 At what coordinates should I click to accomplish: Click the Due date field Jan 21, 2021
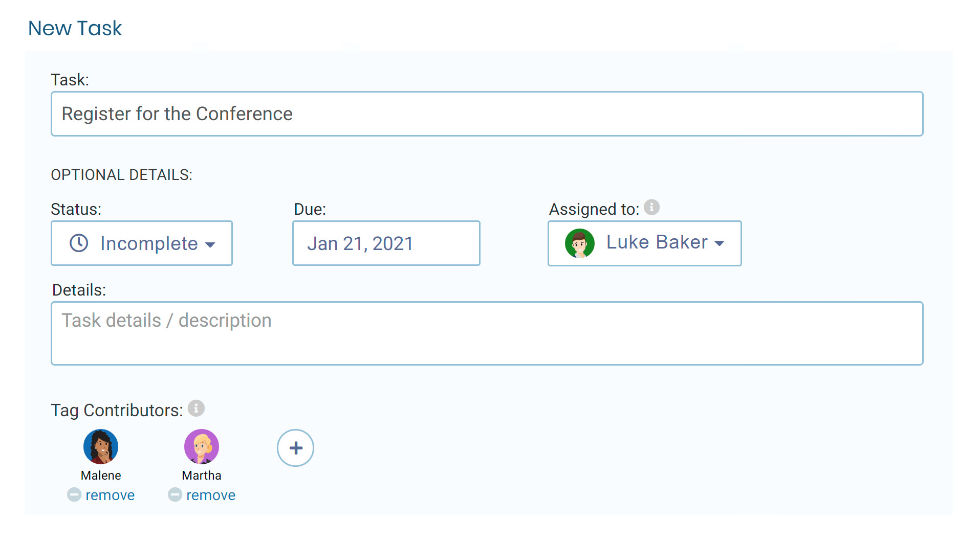[386, 243]
